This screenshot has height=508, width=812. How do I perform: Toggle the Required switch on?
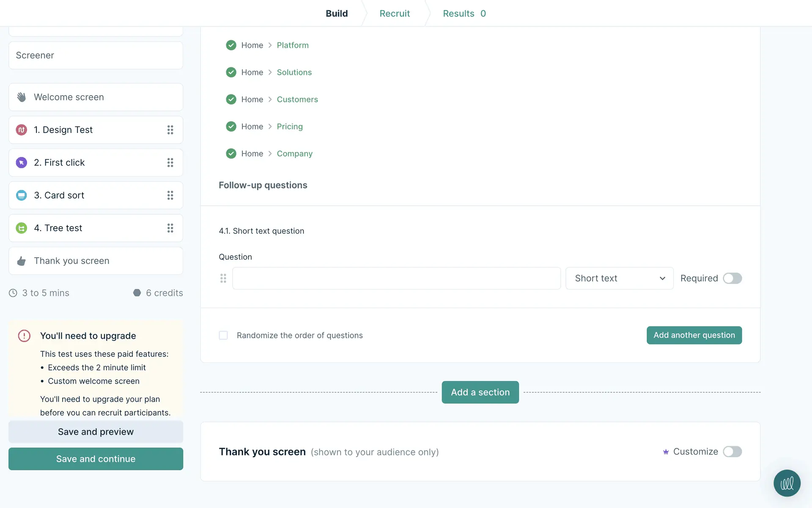(732, 278)
